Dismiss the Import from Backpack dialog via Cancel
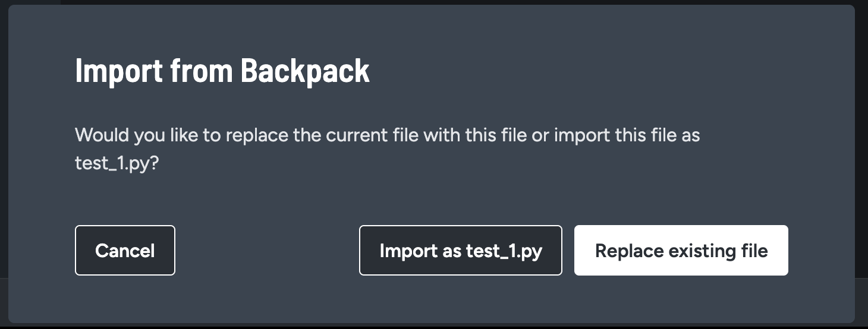 [x=125, y=251]
